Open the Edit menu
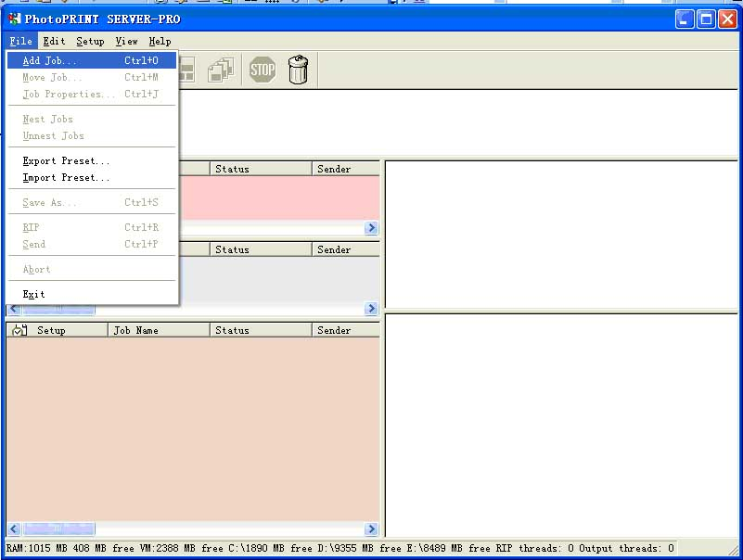743x560 pixels. point(54,41)
